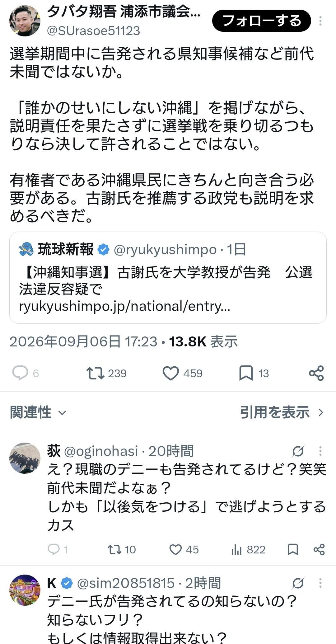The width and height of the screenshot is (336, 644).
Task: Tap the フォローする follow button
Action: (x=261, y=21)
